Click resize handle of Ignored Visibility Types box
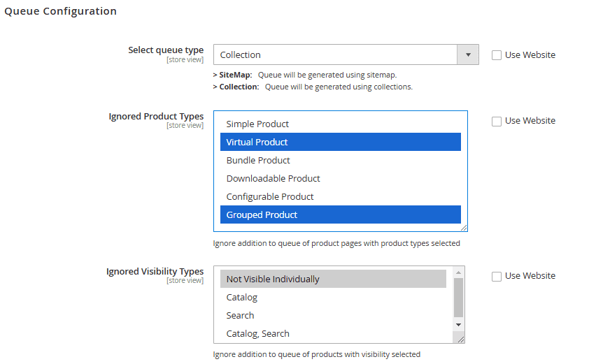This screenshot has height=364, width=589. pyautogui.click(x=461, y=339)
